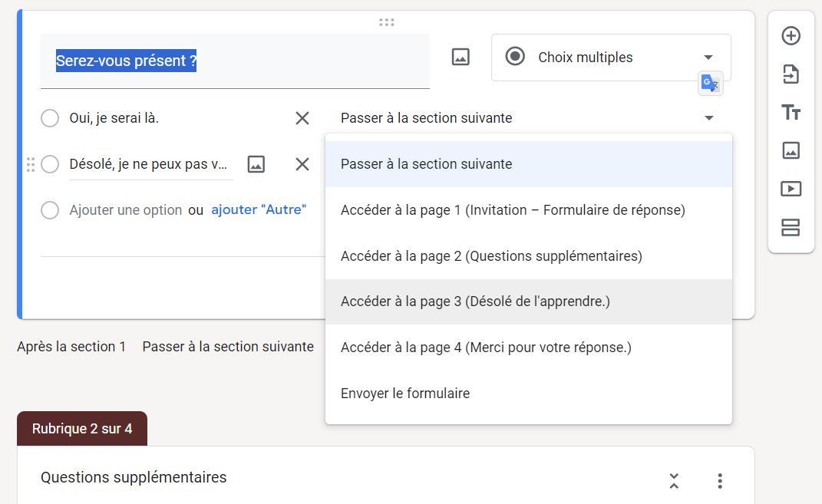
Task: Open the "Choix multiples" question type dropdown
Action: click(x=611, y=58)
